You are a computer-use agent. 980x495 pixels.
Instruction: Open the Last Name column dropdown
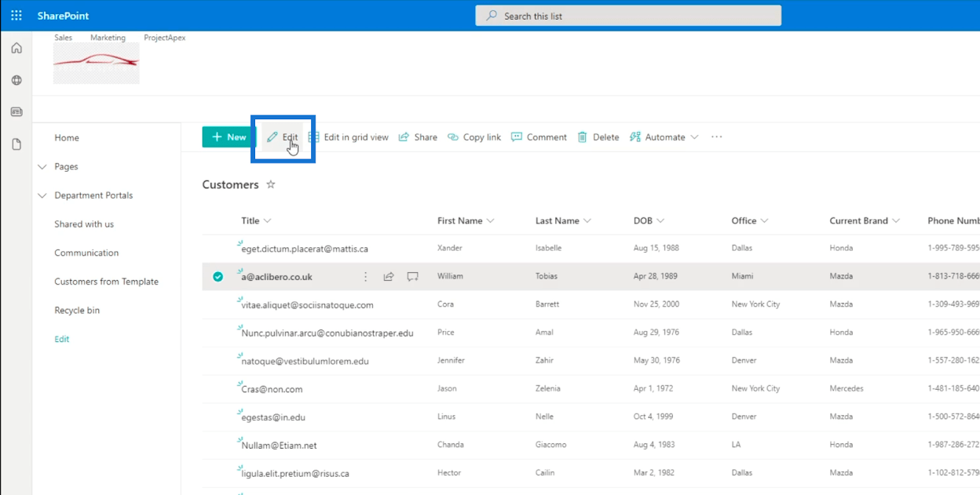[563, 220]
